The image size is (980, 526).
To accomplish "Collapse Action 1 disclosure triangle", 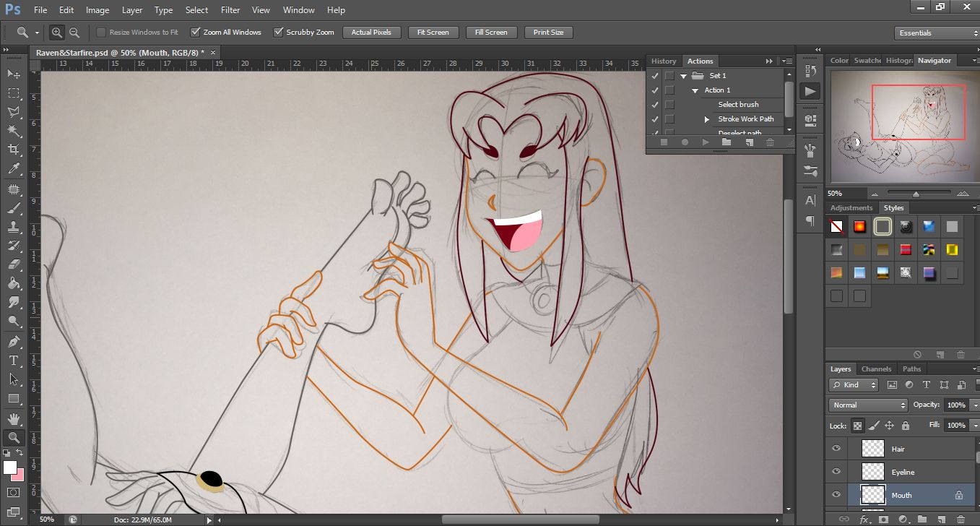I will (x=695, y=90).
